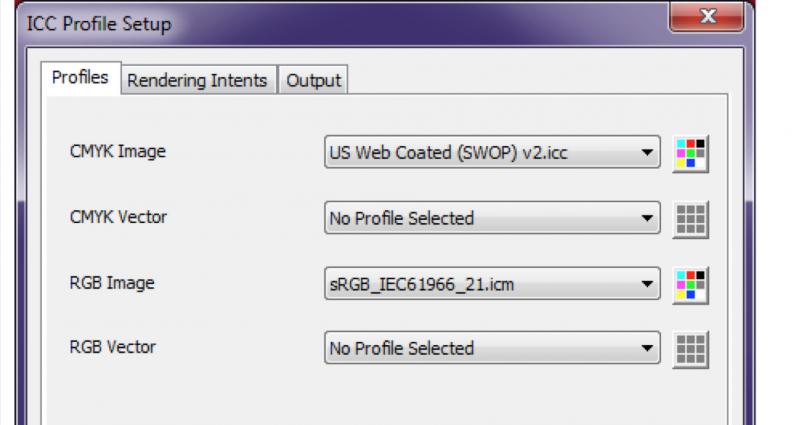This screenshot has width=800, height=425.
Task: Click the RGB Image label text
Action: pyautogui.click(x=112, y=283)
